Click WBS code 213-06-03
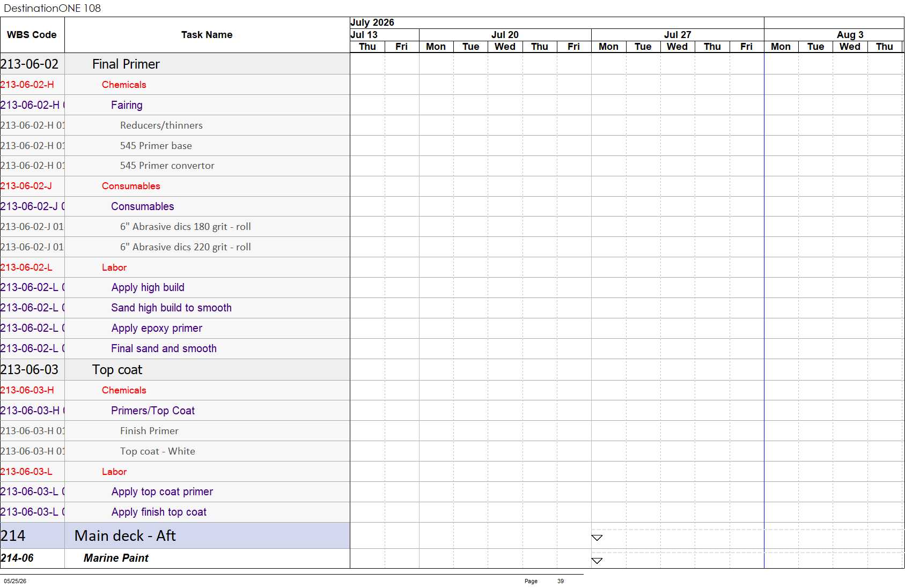This screenshot has width=905, height=588. tap(30, 370)
